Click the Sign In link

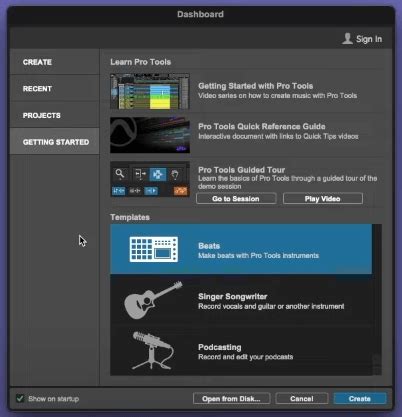(x=369, y=39)
